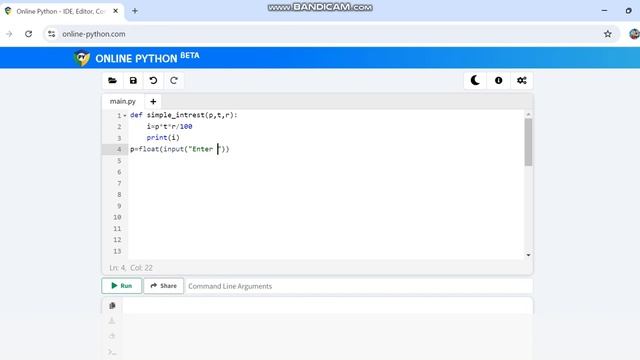The height and width of the screenshot is (360, 640).
Task: Reload the browser page
Action: pos(28,34)
